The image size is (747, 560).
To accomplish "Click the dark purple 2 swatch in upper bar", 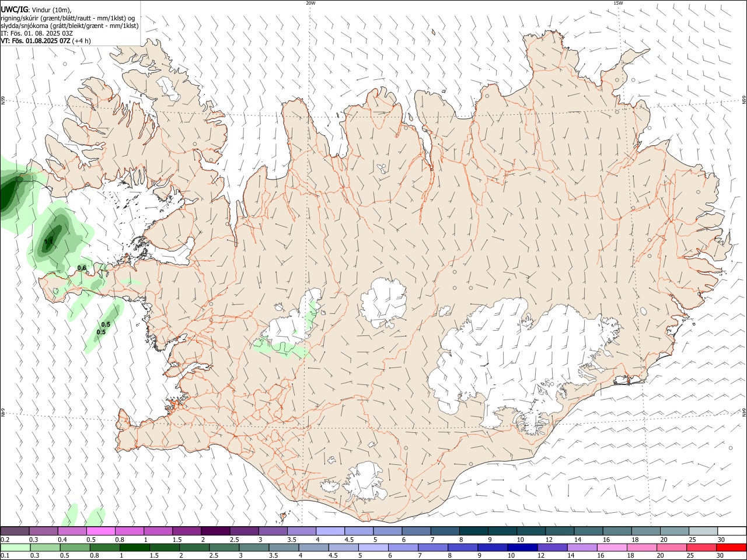I will pyautogui.click(x=215, y=531).
